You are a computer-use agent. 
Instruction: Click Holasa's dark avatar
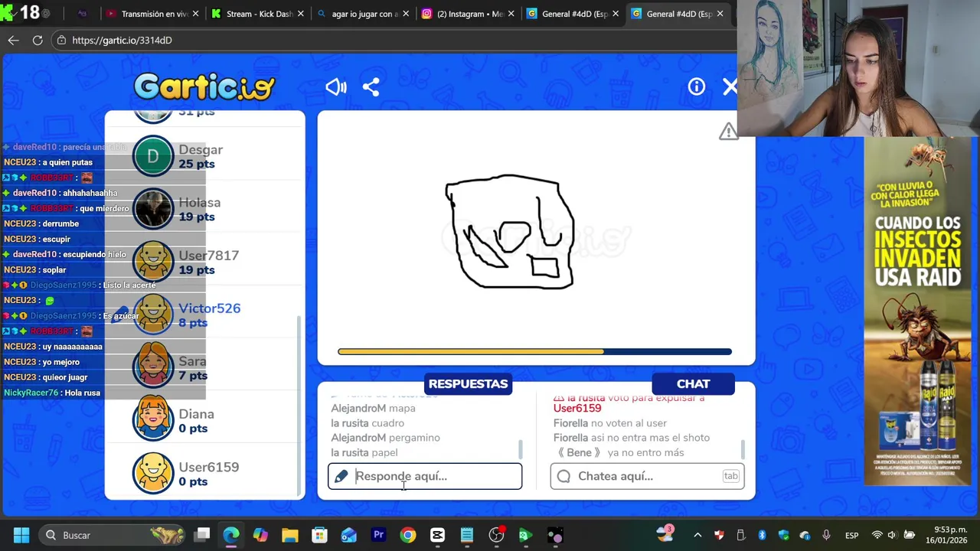click(153, 209)
